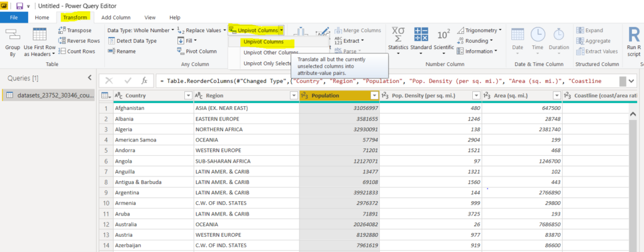Open the Add Column tab
The height and width of the screenshot is (252, 644).
[x=116, y=17]
